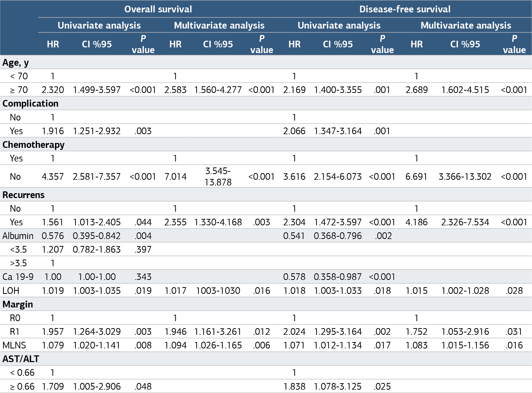
Task: Click the '>3.5' albumin row label
Action: pyautogui.click(x=19, y=263)
